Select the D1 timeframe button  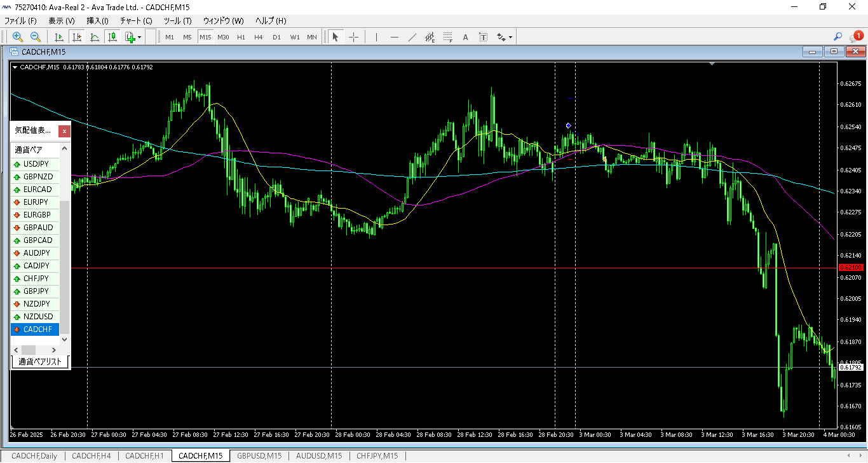coord(276,37)
